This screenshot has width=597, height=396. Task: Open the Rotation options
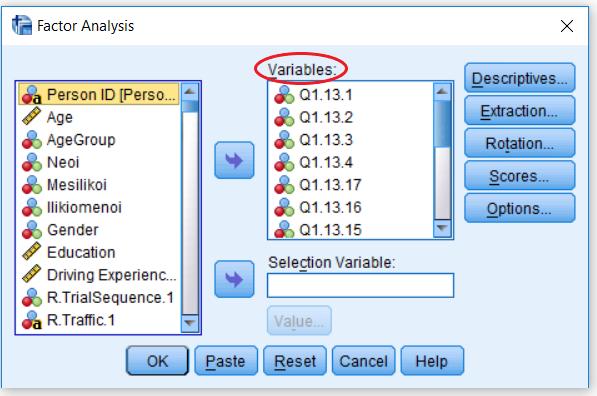pos(520,143)
